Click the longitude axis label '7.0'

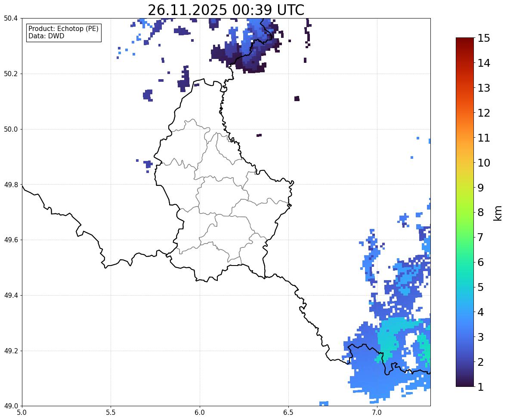click(x=377, y=413)
